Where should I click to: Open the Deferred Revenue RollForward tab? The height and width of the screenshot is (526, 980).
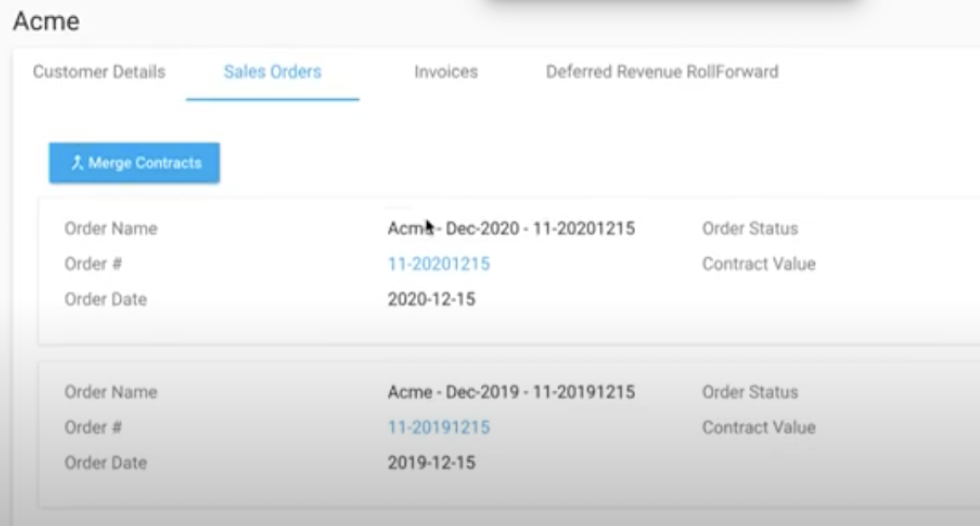pyautogui.click(x=662, y=72)
